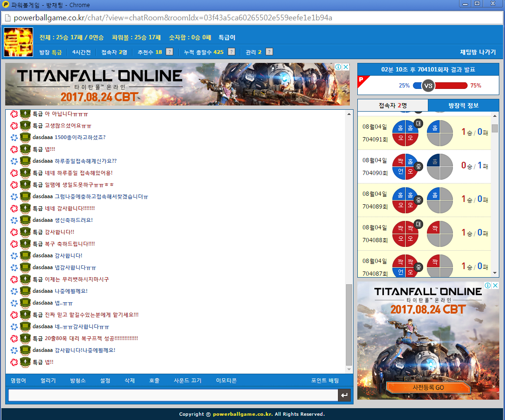The width and height of the screenshot is (505, 420).
Task: Click page icon in address bar
Action: 8,18
